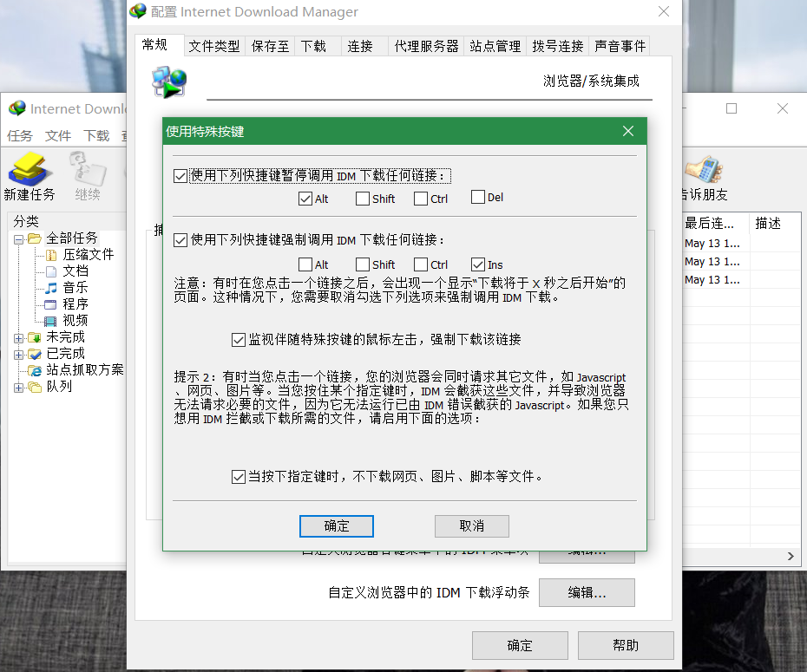This screenshot has height=672, width=807.
Task: Click the 描述 column header
Action: tap(775, 223)
